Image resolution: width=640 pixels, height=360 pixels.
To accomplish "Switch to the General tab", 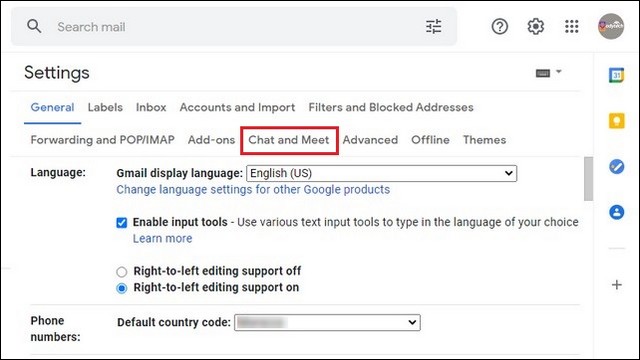I will click(52, 107).
